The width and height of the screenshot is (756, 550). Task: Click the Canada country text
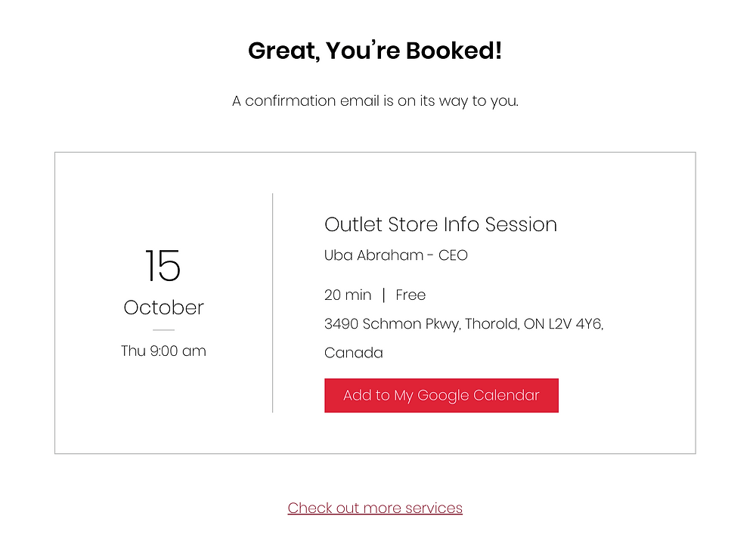pyautogui.click(x=353, y=353)
